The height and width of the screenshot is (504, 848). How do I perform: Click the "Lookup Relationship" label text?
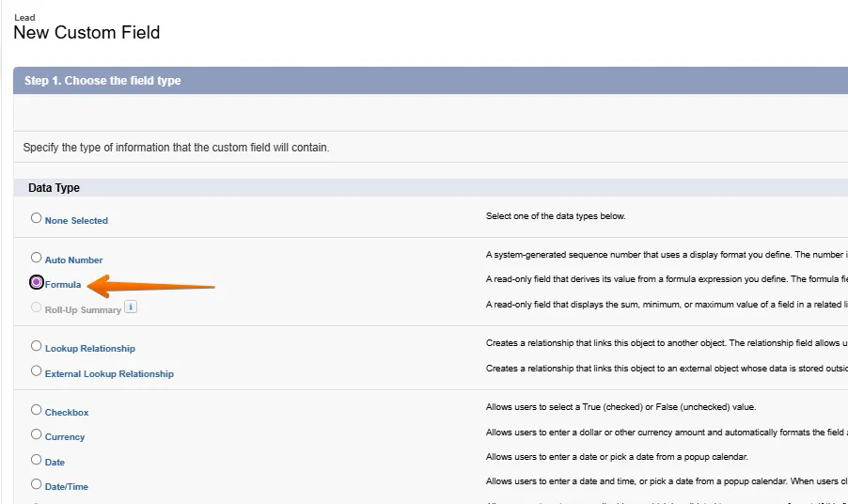tap(89, 349)
